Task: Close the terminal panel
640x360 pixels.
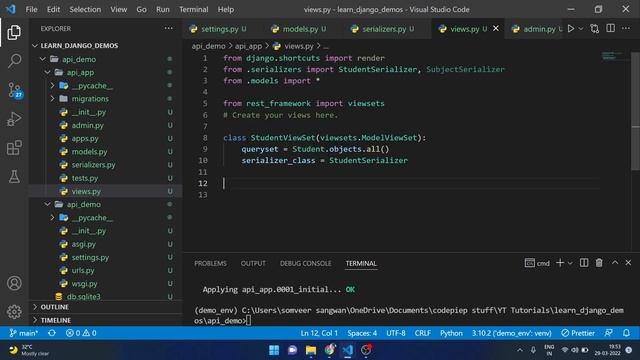Action: pyautogui.click(x=628, y=263)
